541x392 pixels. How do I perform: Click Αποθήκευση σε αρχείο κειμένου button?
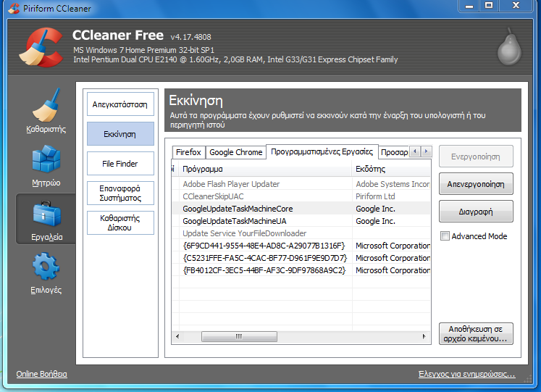tap(476, 334)
